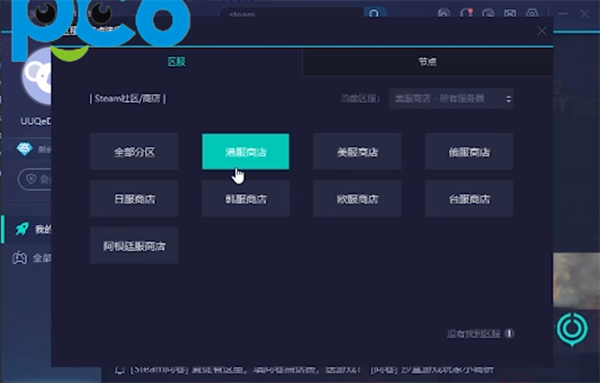Screen dimensions: 600x383
Task: Close the region selection dialog
Action: click(x=541, y=31)
